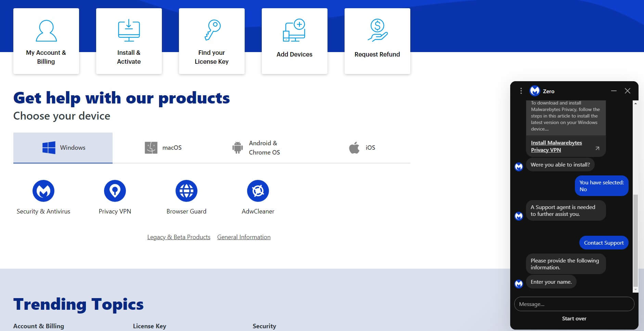Click the AdwCleaner label

coord(258,211)
